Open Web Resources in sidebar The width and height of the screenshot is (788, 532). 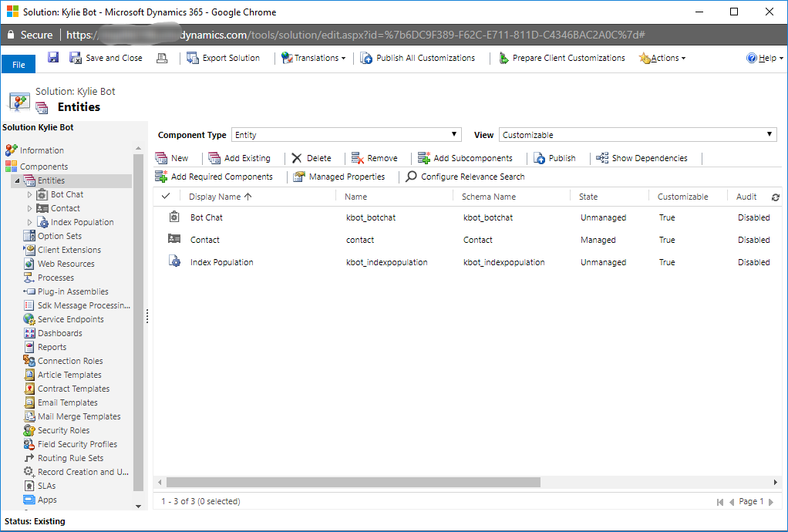coord(59,264)
